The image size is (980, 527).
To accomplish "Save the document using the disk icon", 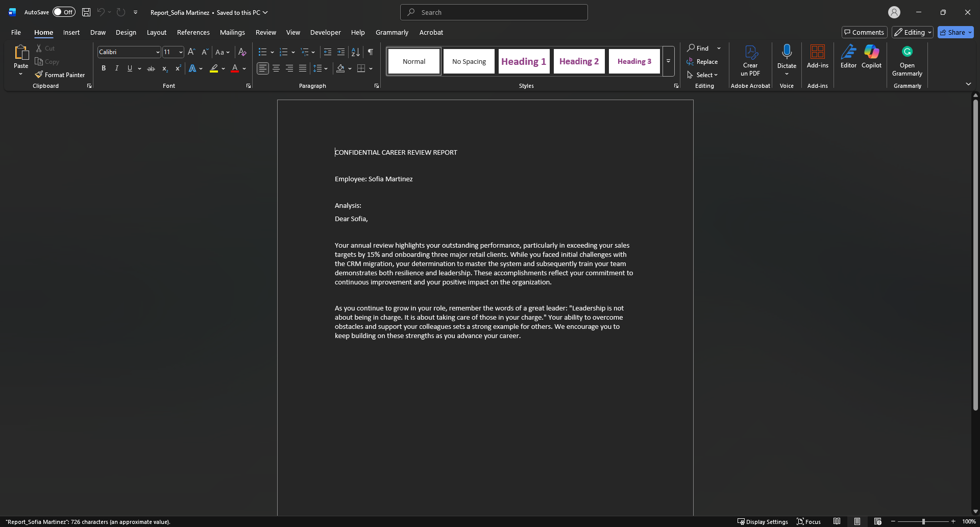I will click(86, 12).
